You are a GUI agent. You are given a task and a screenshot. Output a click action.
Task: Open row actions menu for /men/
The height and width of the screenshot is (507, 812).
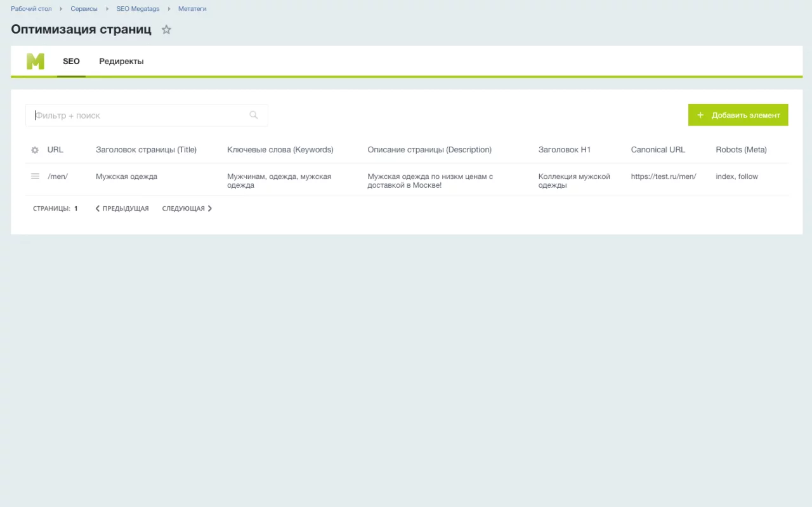(36, 176)
